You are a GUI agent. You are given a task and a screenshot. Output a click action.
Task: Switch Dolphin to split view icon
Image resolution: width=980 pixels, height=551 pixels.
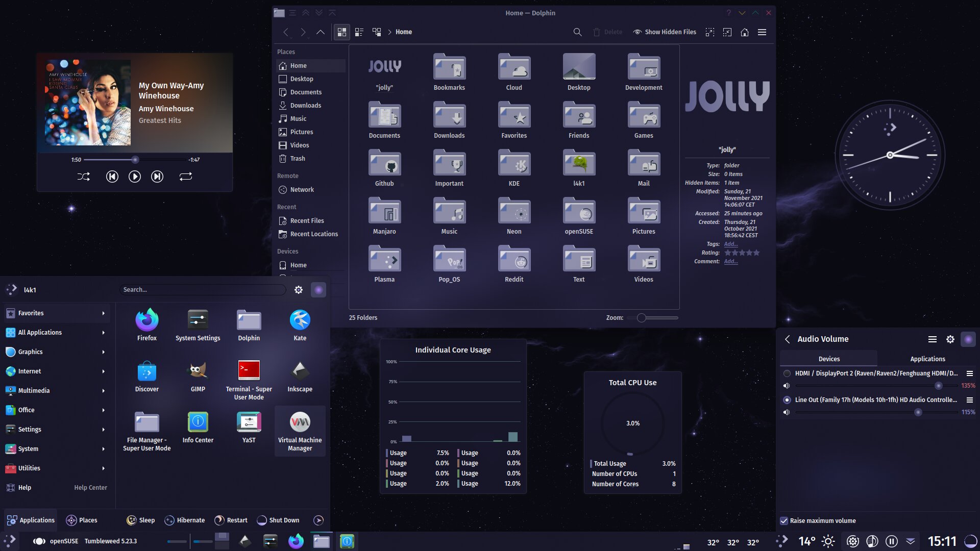377,32
